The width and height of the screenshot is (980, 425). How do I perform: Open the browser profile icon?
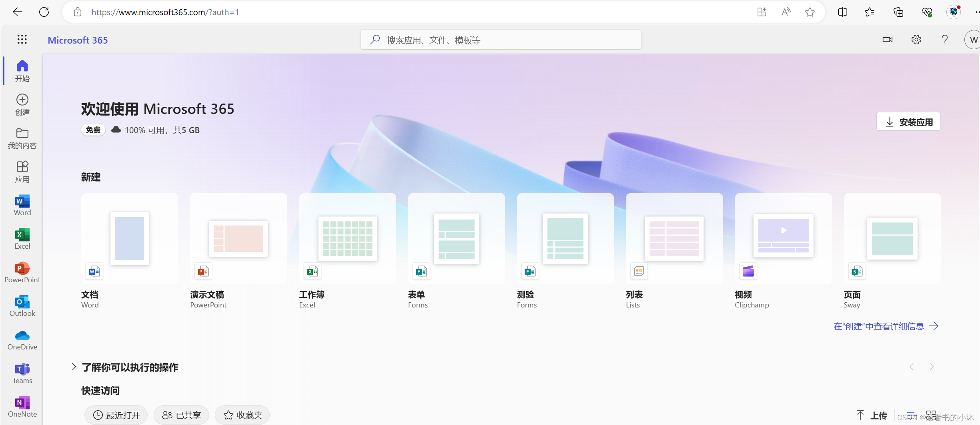(954, 12)
